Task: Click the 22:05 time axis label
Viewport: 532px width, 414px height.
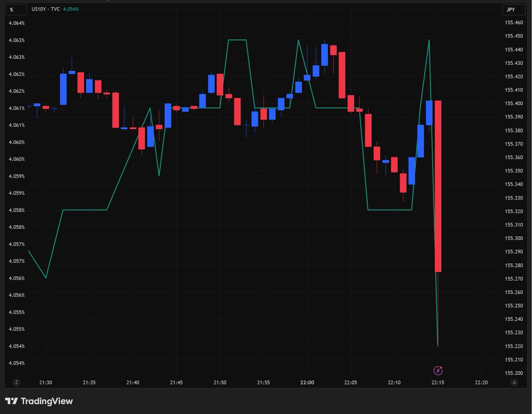Action: tap(351, 383)
